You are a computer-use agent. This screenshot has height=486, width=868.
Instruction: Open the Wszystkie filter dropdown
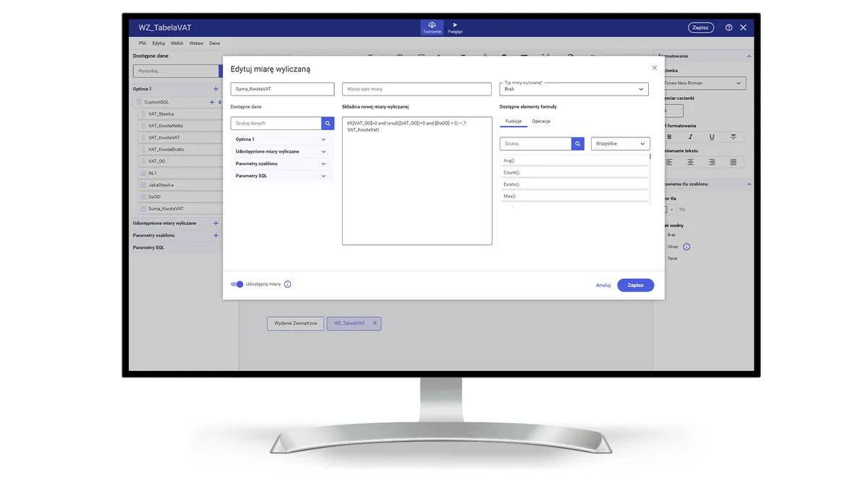coord(621,144)
